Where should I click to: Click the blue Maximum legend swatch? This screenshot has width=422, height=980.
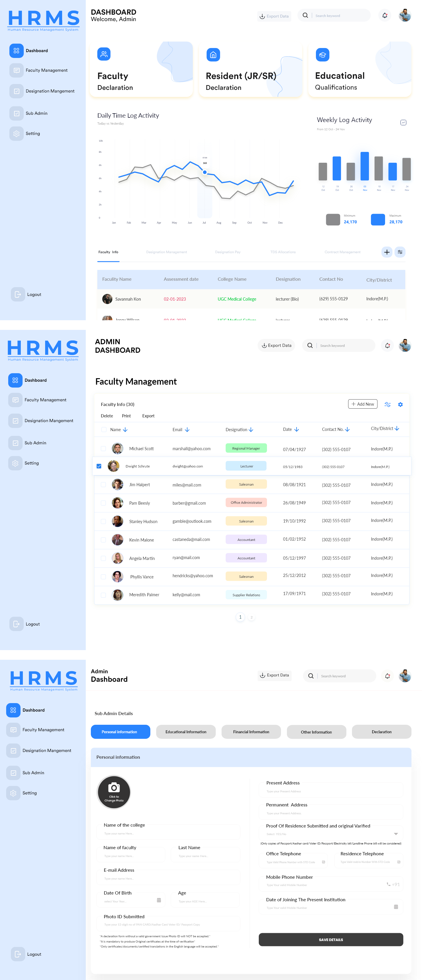click(x=378, y=220)
